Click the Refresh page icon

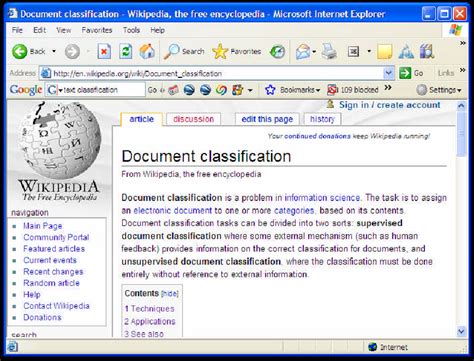coord(126,52)
